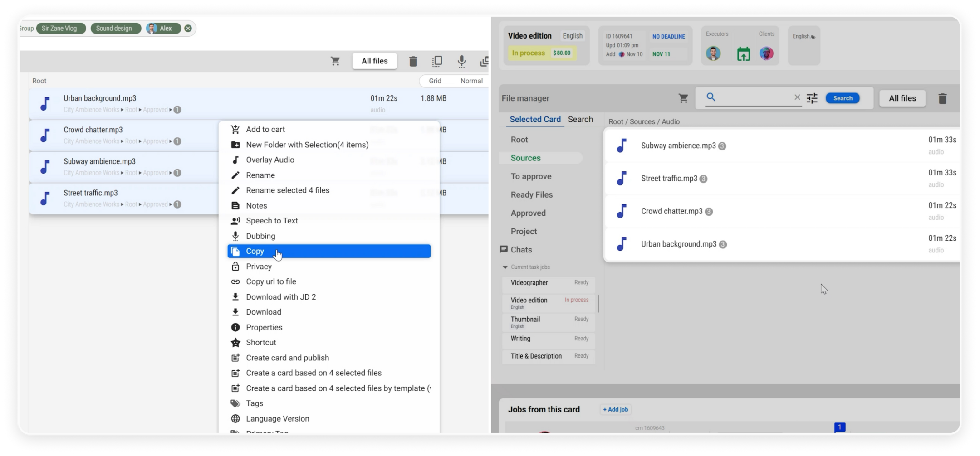Choose Speech to Text menu option
980x456 pixels.
272,221
